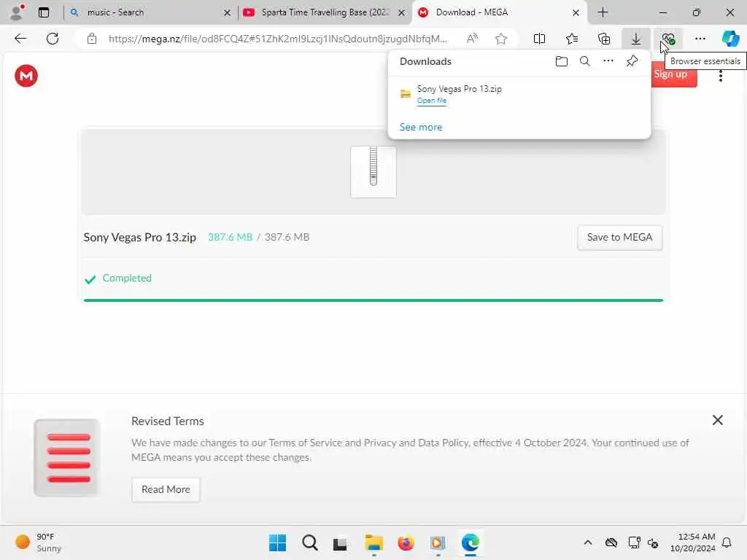
Task: Open weather widget showing 90°F Sunny
Action: (38, 542)
